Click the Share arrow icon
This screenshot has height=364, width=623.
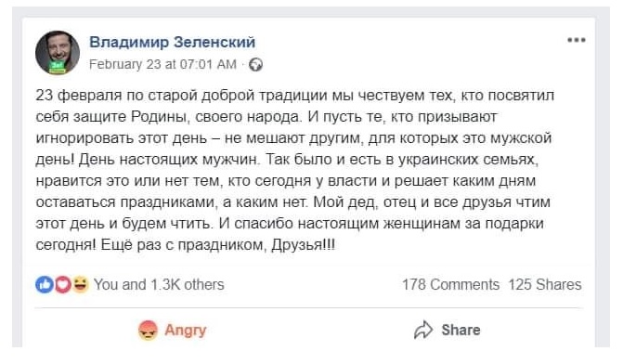coord(423,330)
